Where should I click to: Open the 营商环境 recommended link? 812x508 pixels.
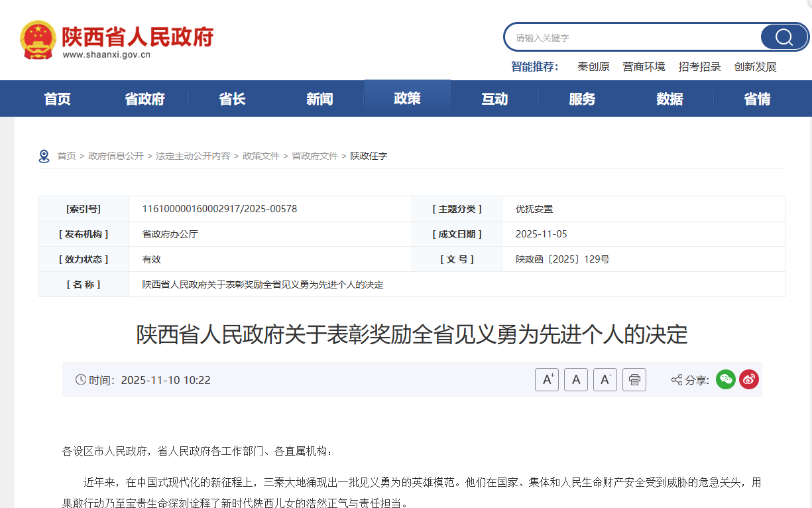point(644,67)
